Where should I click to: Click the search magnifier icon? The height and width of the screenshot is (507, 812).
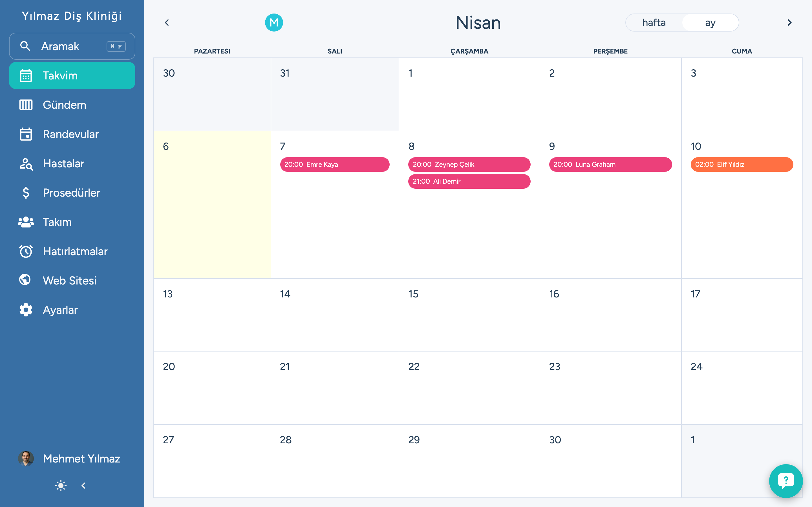point(25,46)
